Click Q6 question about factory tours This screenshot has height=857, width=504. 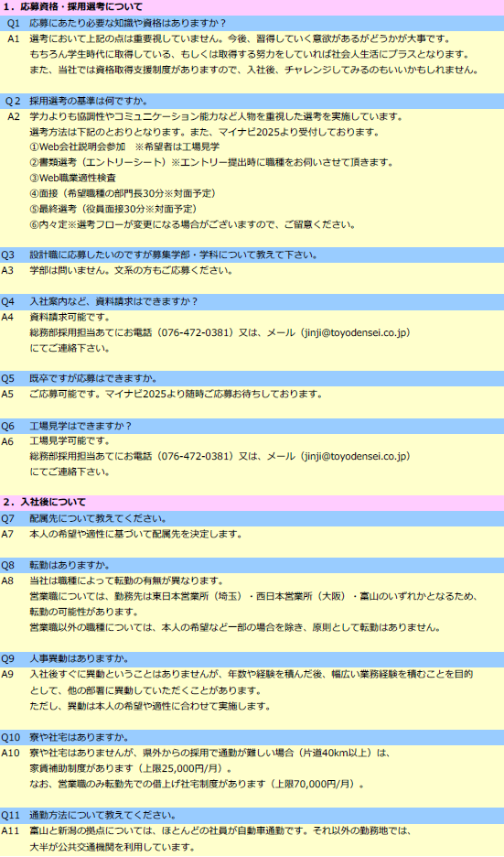(x=252, y=426)
